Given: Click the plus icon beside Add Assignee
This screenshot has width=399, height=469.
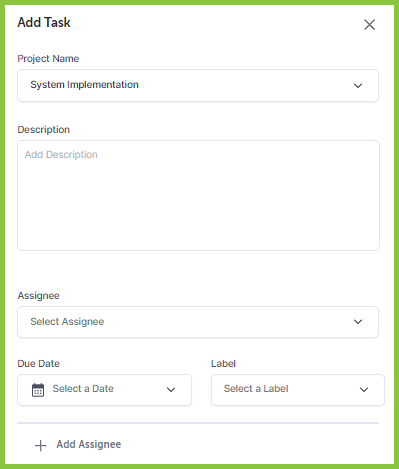Looking at the screenshot, I should pos(41,445).
